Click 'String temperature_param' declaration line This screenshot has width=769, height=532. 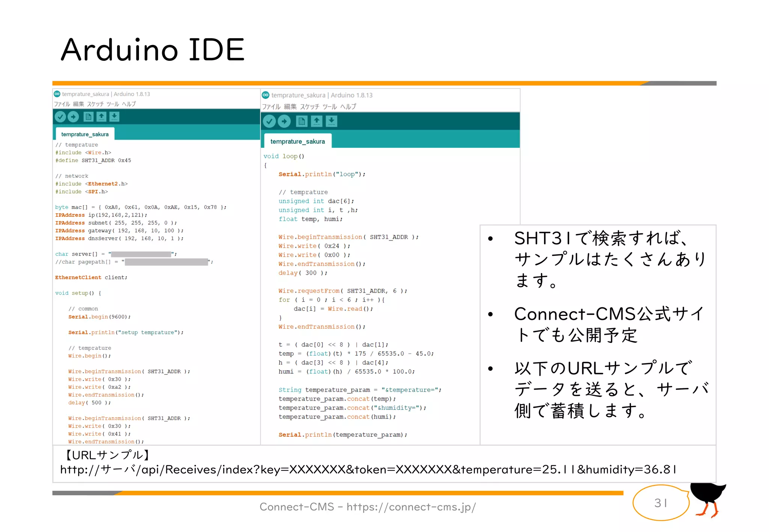[x=360, y=390]
